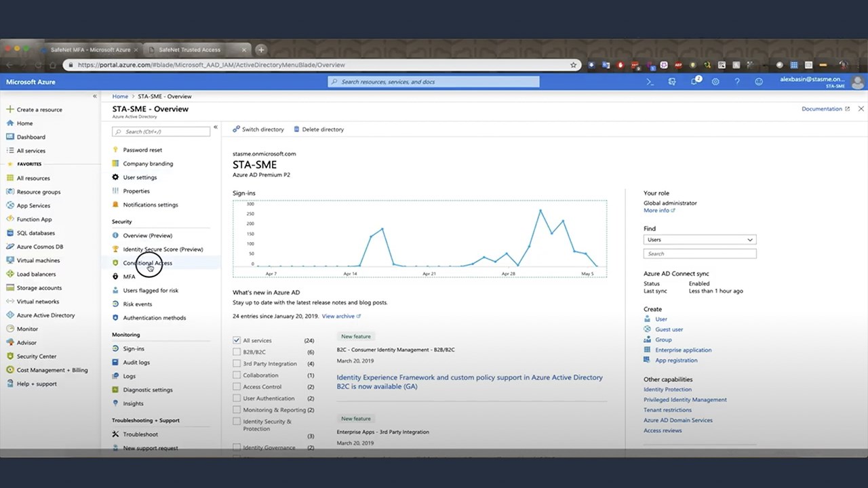This screenshot has width=868, height=488.
Task: Open the Help question mark icon
Action: coord(737,81)
